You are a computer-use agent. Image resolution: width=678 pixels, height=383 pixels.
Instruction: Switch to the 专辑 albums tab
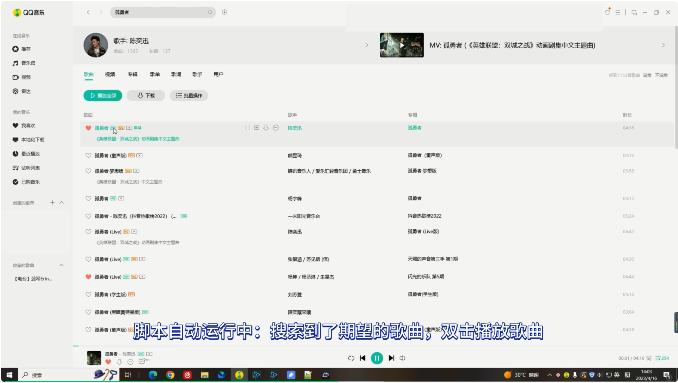pos(132,74)
